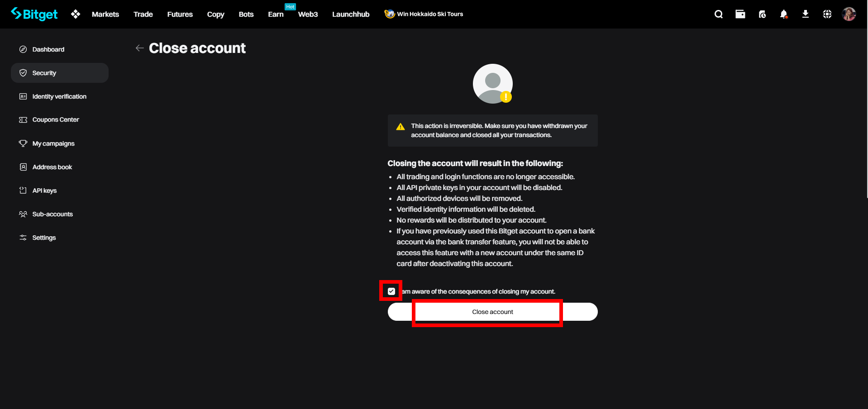Click 'All authorized devices will be removed.'
This screenshot has height=409, width=868.
coord(459,198)
